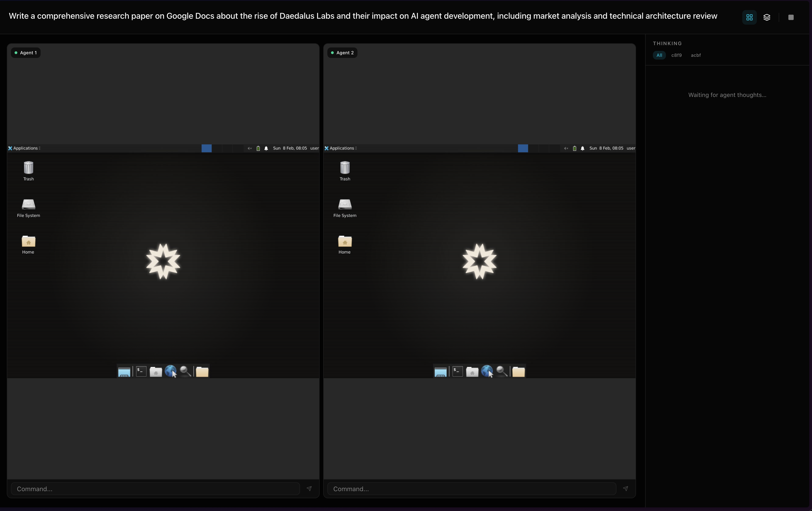Open user menu in Agent 2 panel
Viewport: 812px width, 511px height.
tap(631, 148)
